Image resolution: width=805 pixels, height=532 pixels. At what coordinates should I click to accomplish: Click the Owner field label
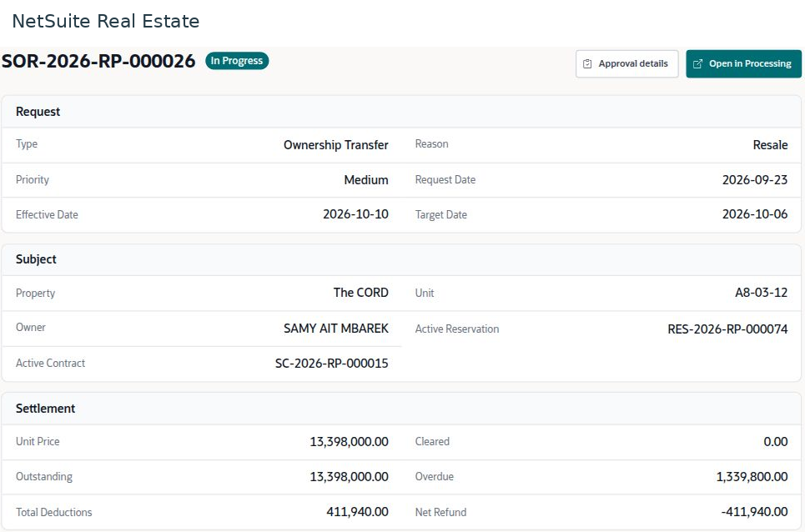pyautogui.click(x=31, y=328)
